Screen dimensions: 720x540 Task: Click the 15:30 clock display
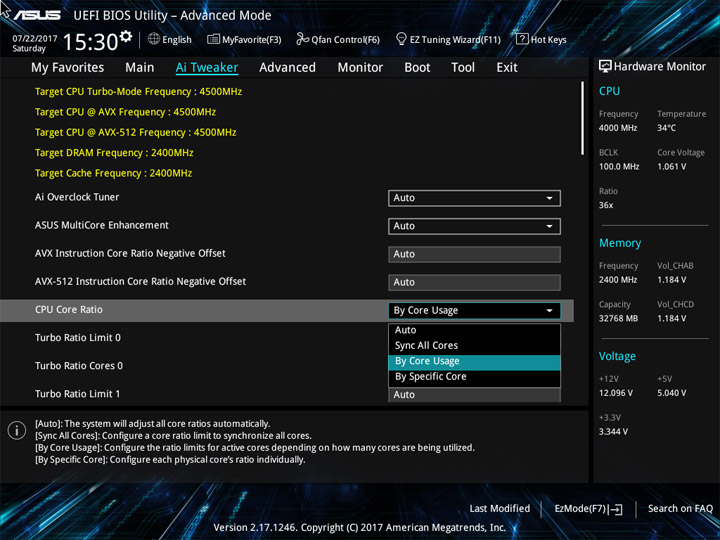pos(90,42)
